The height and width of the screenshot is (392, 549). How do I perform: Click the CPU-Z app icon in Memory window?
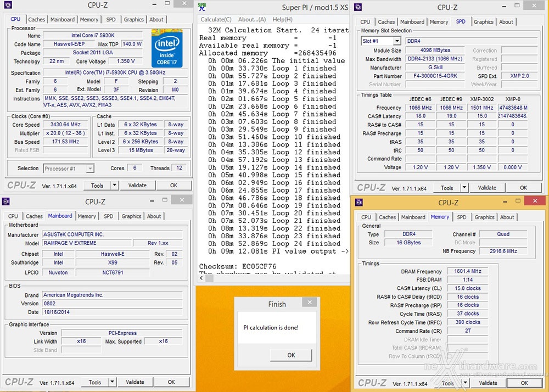359,202
